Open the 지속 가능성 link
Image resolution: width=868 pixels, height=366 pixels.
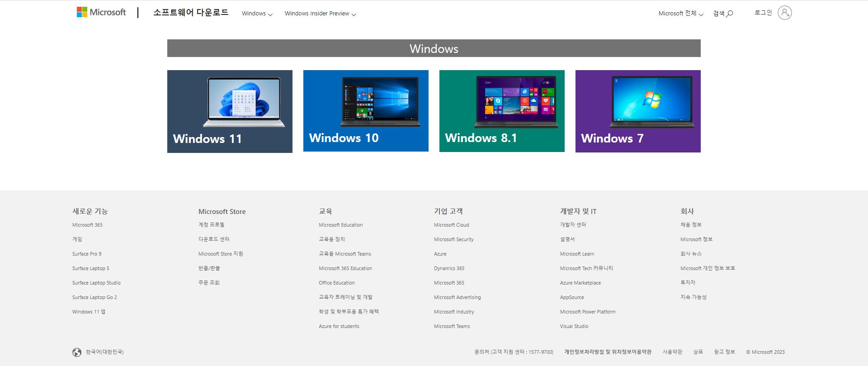click(693, 297)
